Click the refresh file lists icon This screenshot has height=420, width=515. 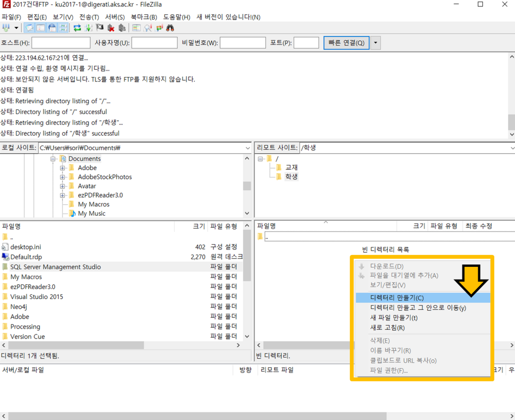77,28
